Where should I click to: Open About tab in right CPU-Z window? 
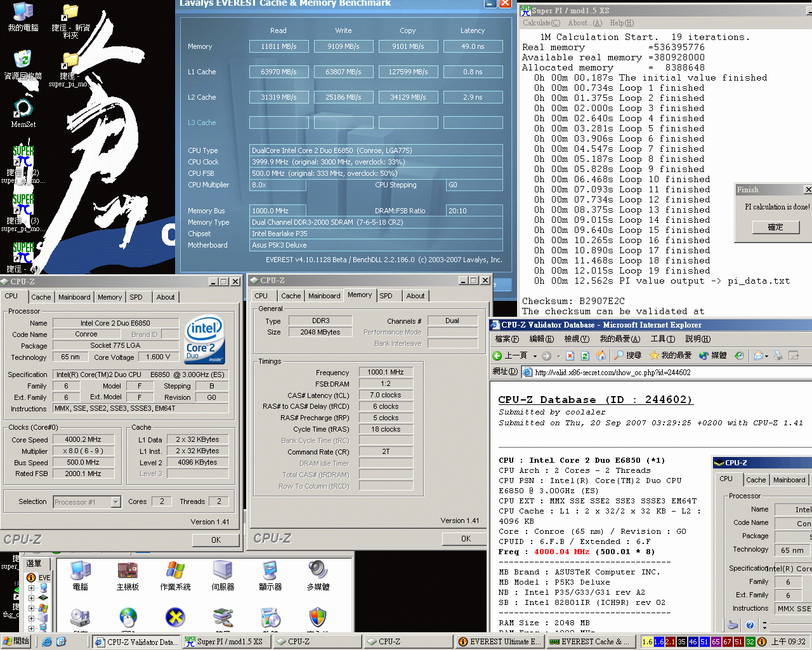tap(416, 296)
